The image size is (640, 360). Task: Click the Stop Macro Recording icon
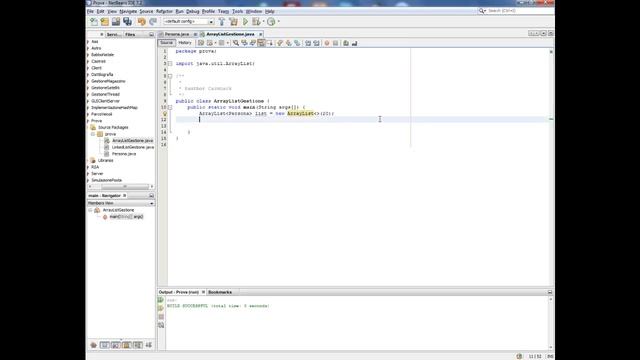point(336,43)
